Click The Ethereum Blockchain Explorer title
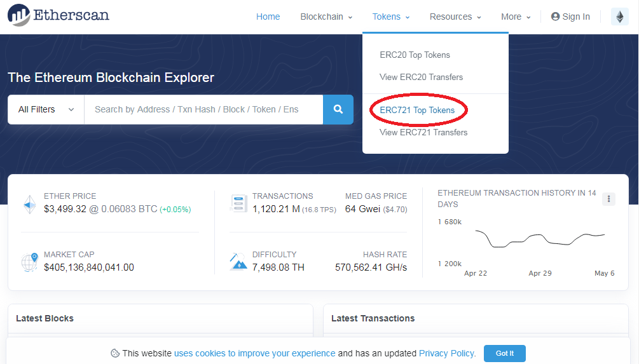The width and height of the screenshot is (639, 364). [111, 78]
